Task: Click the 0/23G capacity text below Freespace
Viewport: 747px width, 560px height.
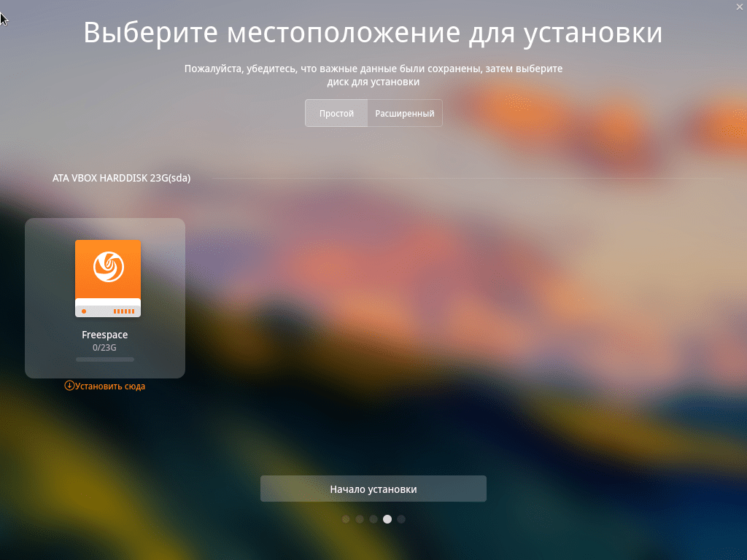Action: click(x=104, y=347)
